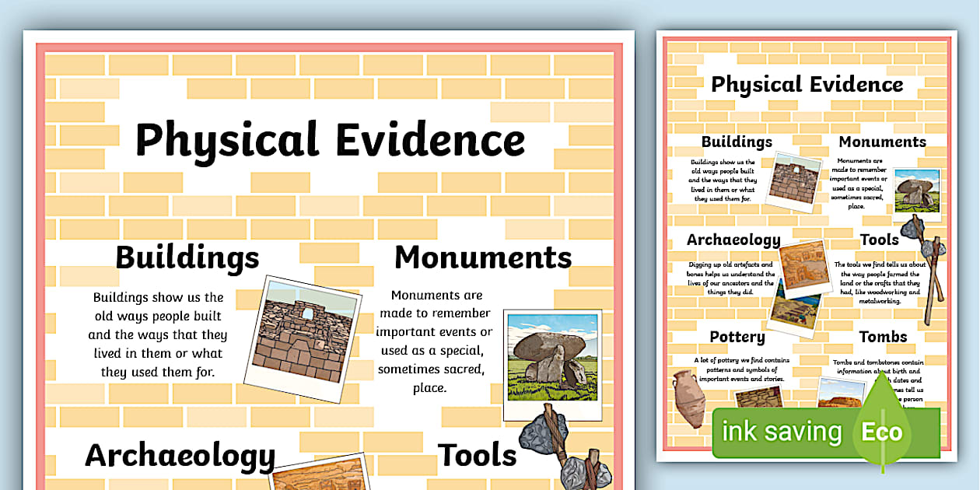Viewport: 980px width, 490px height.
Task: Collapse the Pottery section
Action: [736, 337]
